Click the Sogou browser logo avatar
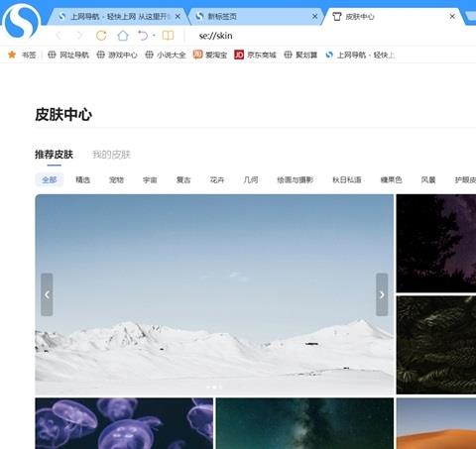This screenshot has height=449, width=476. point(22,22)
